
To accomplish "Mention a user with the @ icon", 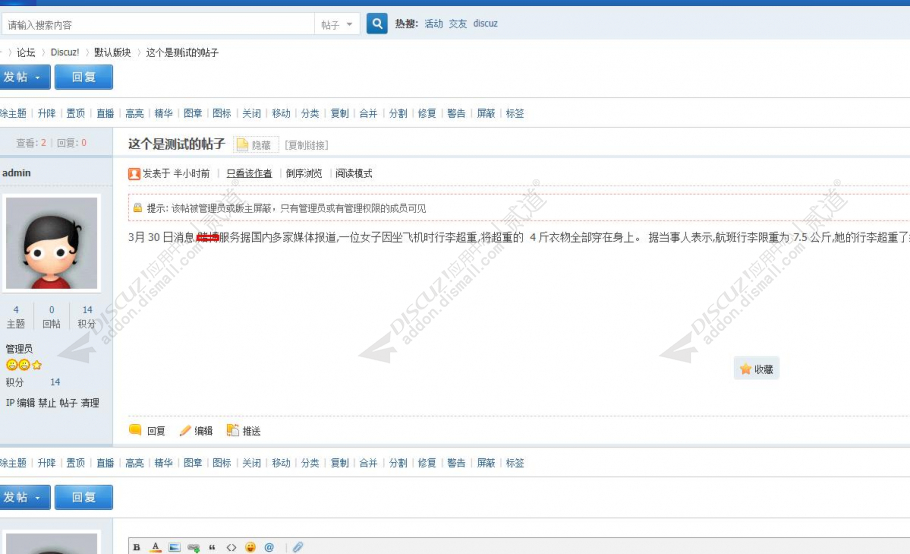I will [269, 547].
